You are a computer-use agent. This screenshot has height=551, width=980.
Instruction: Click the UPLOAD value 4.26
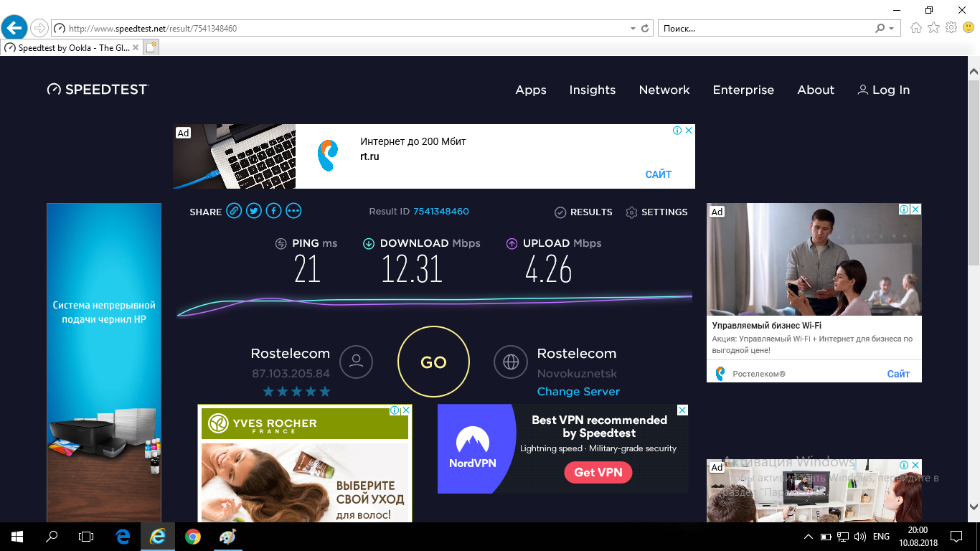[x=548, y=270]
